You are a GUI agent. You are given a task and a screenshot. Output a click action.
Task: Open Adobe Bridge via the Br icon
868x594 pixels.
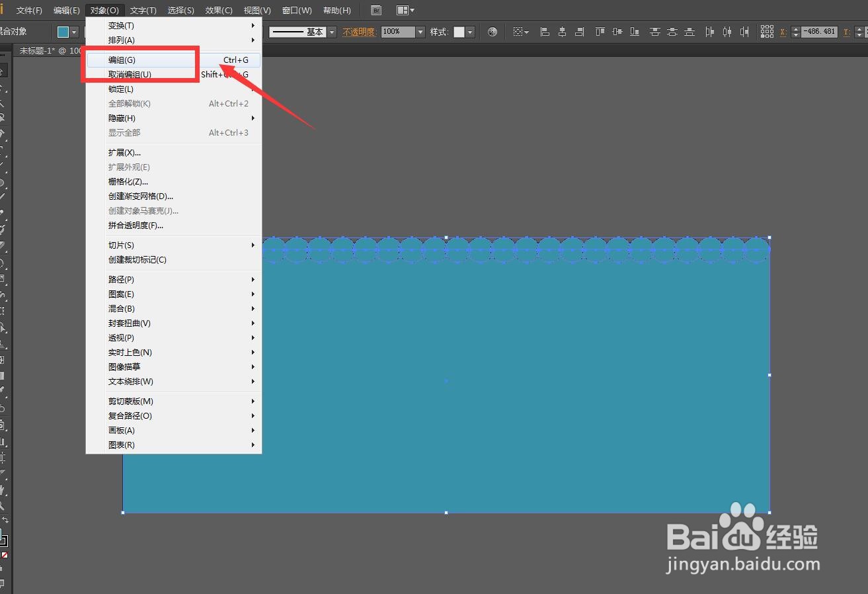tap(376, 11)
